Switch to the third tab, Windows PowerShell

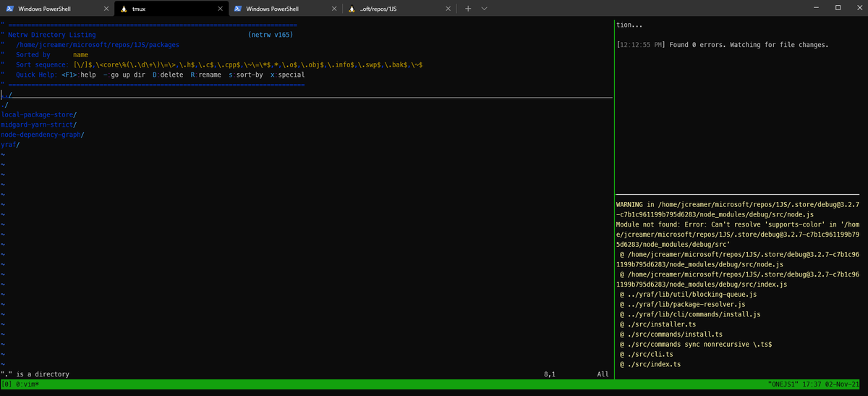click(286, 9)
